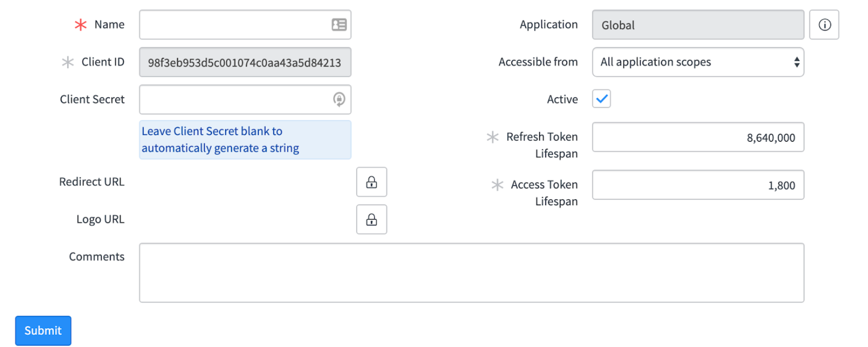This screenshot has width=868, height=347.
Task: Select the read-only Client ID field
Action: coord(245,62)
